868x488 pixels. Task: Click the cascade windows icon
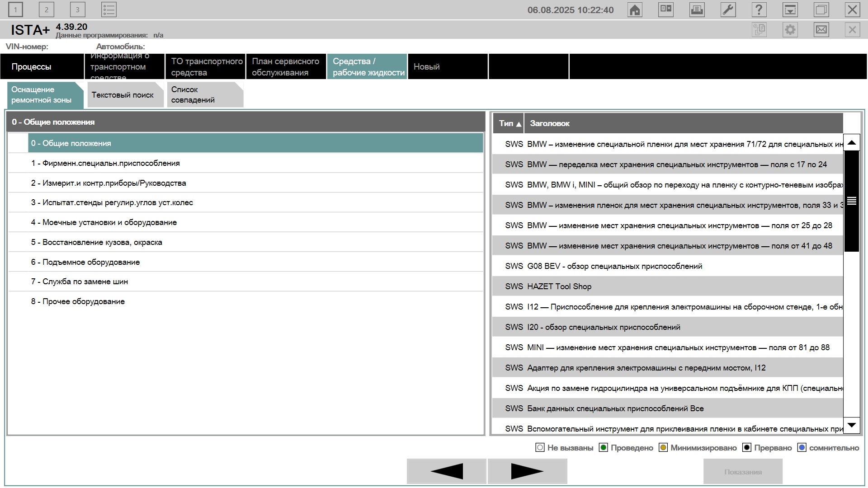tap(821, 9)
